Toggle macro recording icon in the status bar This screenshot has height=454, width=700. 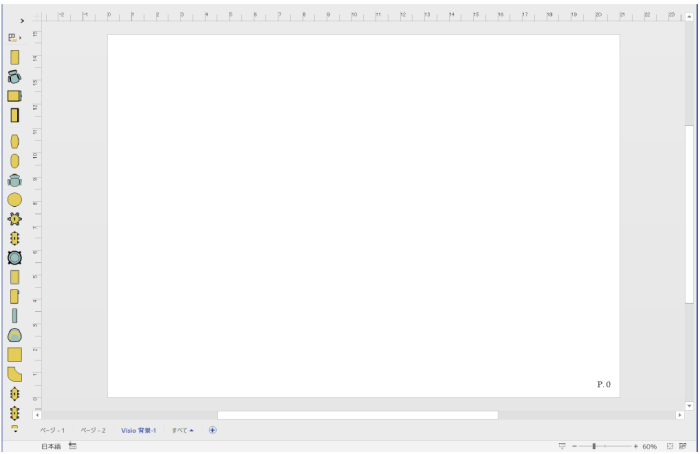(73, 446)
